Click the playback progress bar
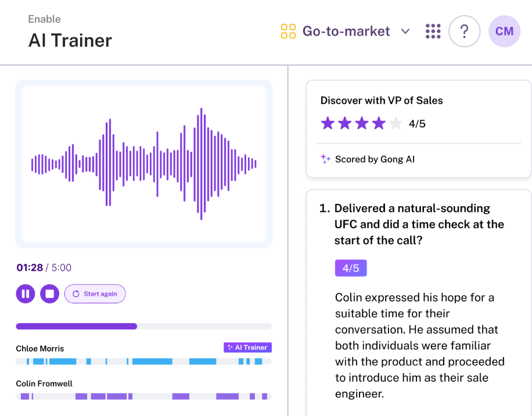Screen dimensions: 532x416 point(143,326)
